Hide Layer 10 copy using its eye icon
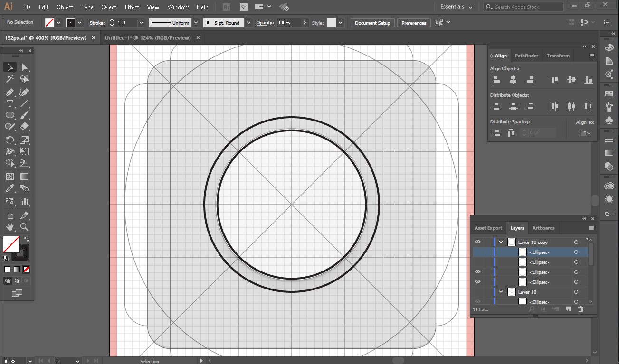The width and height of the screenshot is (619, 364). tap(477, 242)
